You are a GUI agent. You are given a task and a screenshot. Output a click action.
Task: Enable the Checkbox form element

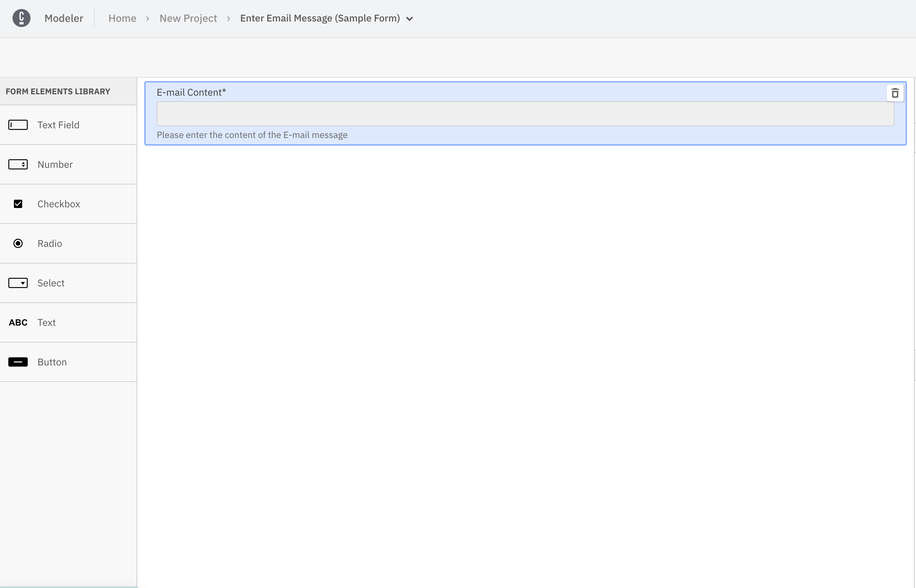point(68,204)
